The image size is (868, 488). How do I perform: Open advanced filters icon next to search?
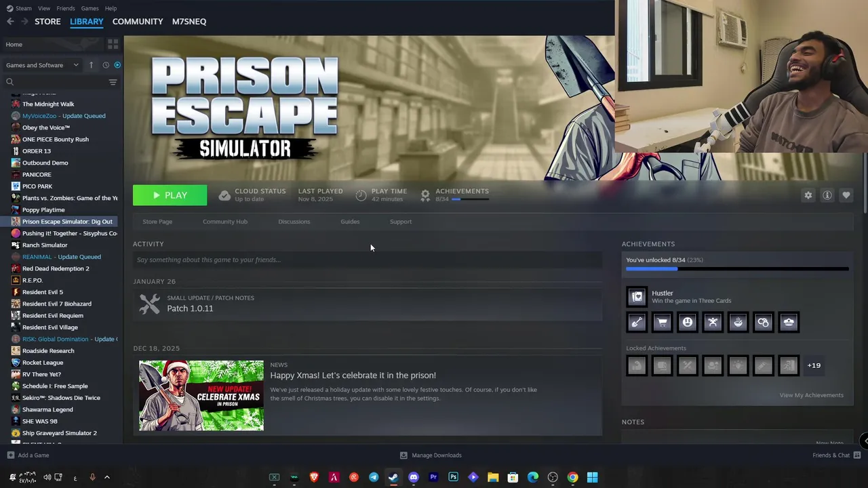click(113, 82)
